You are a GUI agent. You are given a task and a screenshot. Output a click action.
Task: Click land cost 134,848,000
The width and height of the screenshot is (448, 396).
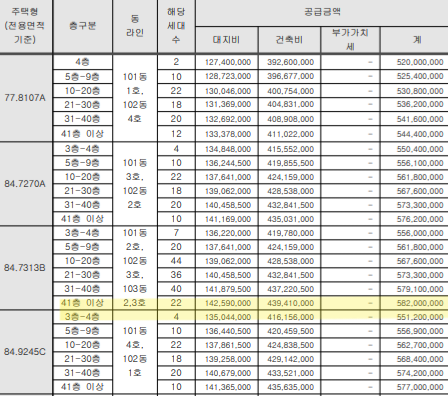pos(228,149)
